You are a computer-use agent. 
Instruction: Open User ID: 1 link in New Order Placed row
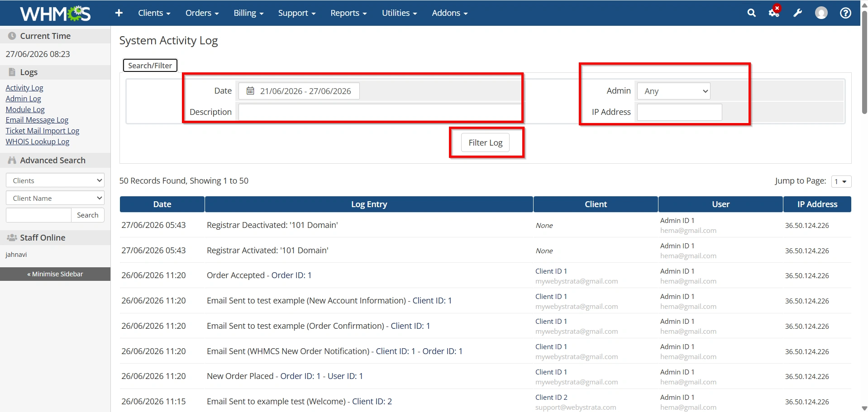click(345, 376)
